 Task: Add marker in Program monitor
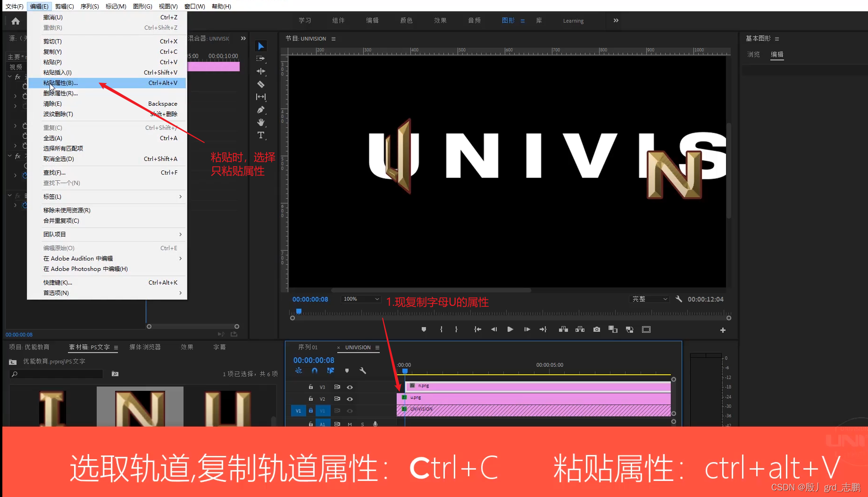(x=424, y=329)
